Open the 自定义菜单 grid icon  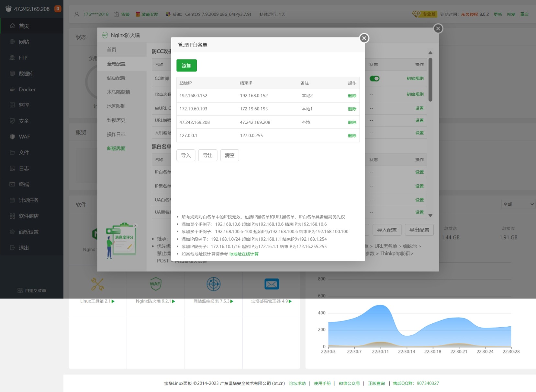(x=20, y=290)
